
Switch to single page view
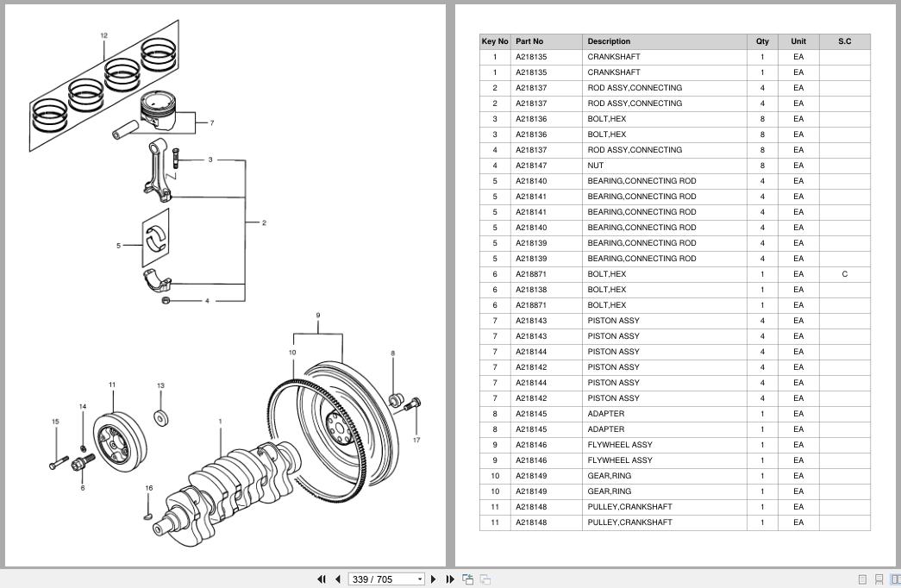pyautogui.click(x=862, y=579)
